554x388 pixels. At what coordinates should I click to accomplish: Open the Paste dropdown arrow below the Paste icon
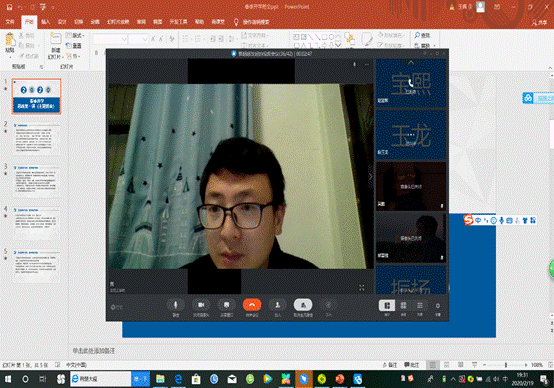coord(10,56)
